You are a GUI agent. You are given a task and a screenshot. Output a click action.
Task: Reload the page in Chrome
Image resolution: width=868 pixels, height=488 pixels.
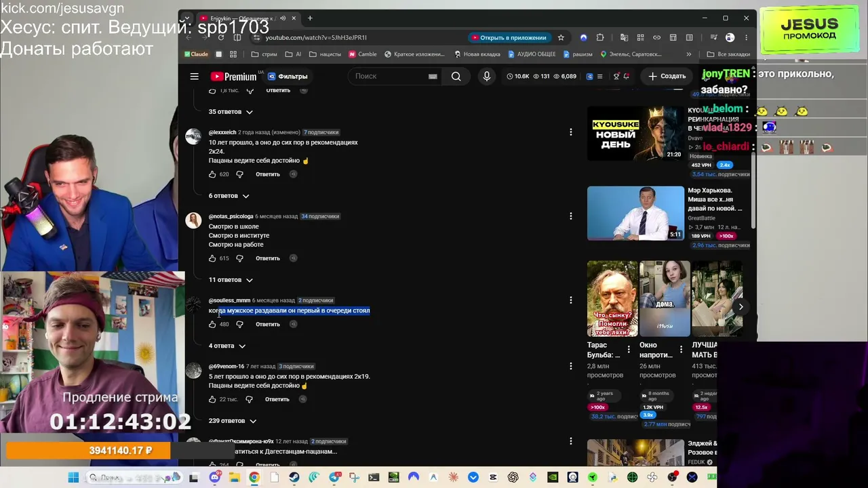pos(221,38)
